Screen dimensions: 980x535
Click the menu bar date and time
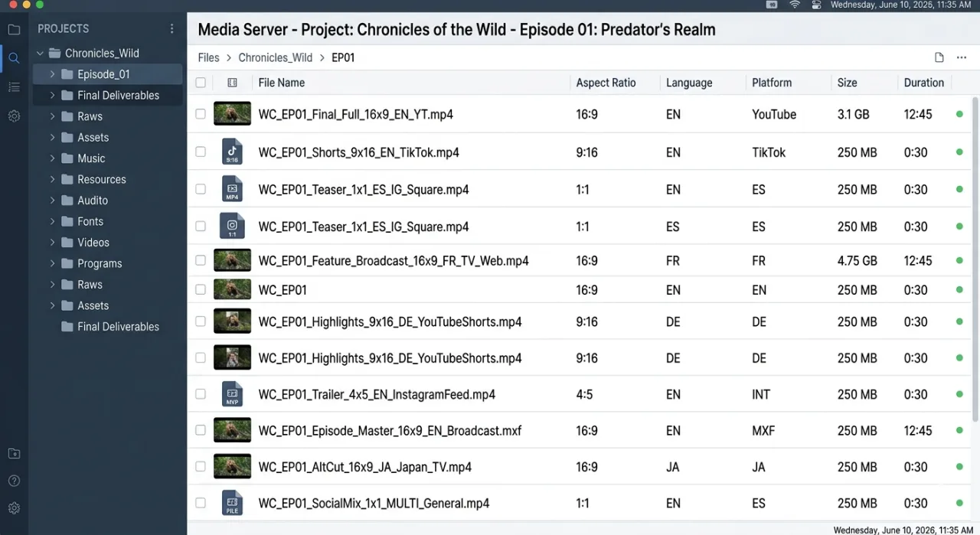pyautogui.click(x=901, y=5)
